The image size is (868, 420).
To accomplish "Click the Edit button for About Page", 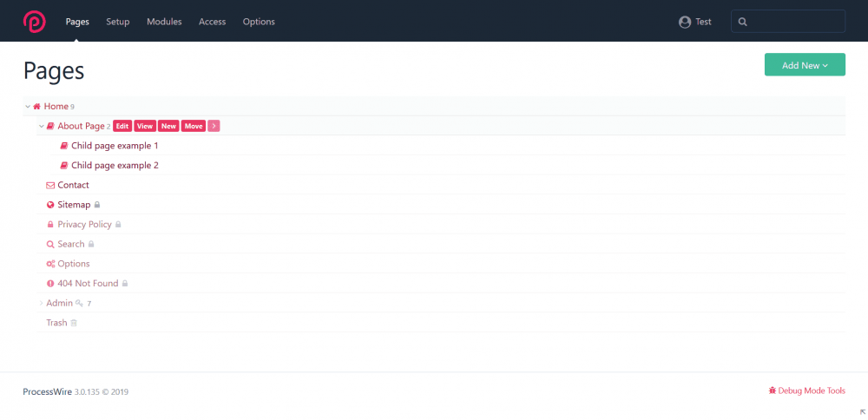I will pyautogui.click(x=122, y=127).
